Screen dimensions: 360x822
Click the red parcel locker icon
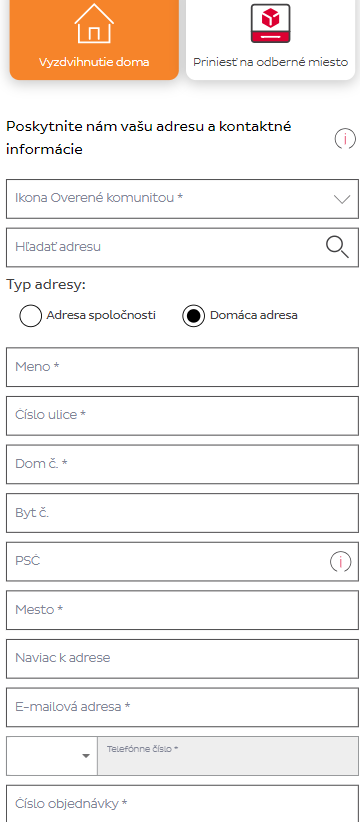point(270,23)
